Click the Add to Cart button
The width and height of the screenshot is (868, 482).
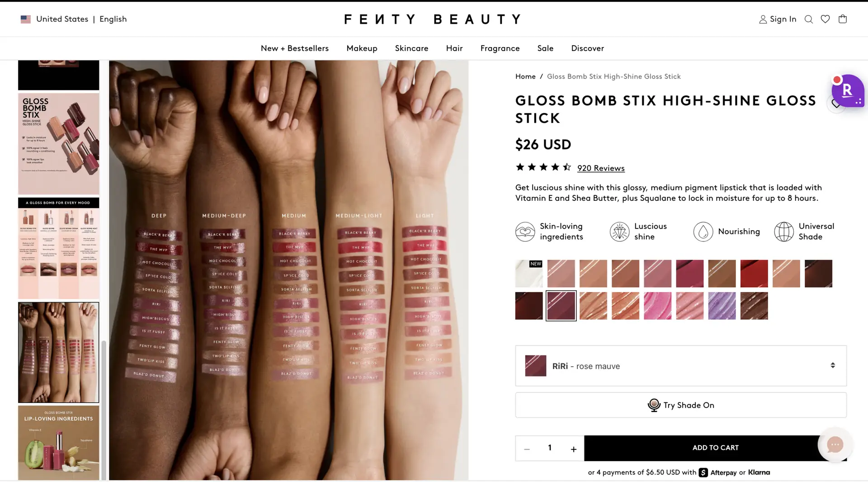(715, 448)
